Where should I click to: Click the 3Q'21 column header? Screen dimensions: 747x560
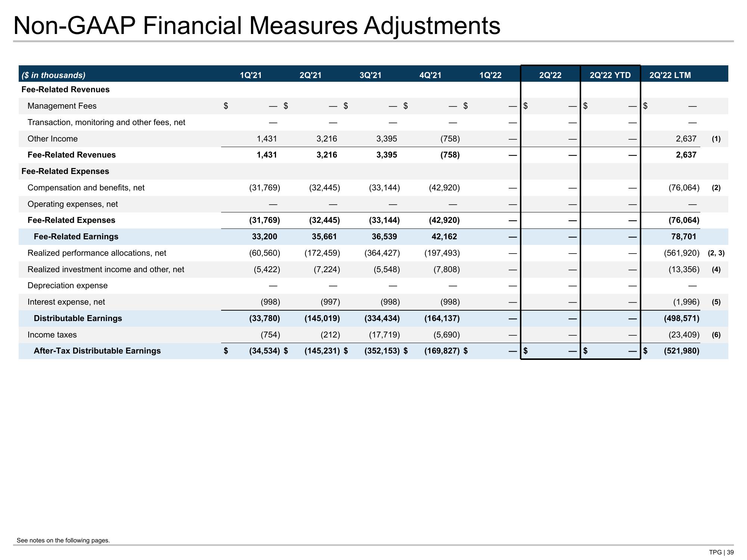click(x=371, y=75)
